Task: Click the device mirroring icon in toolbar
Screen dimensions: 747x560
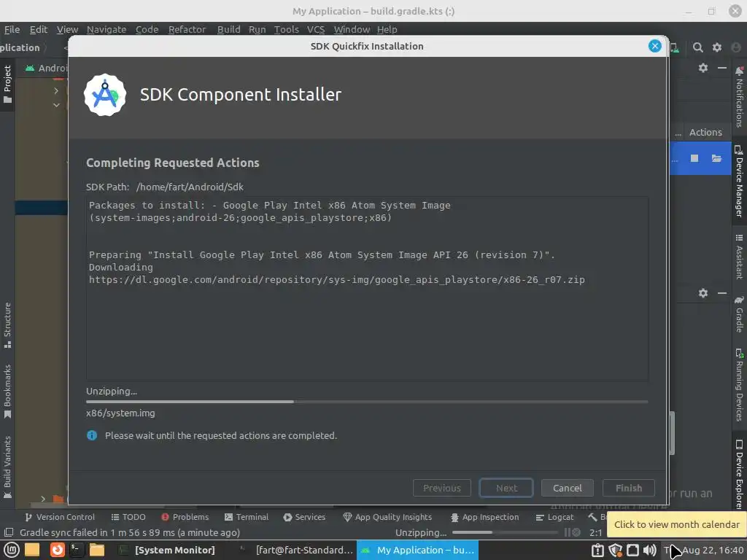Action: (675, 47)
